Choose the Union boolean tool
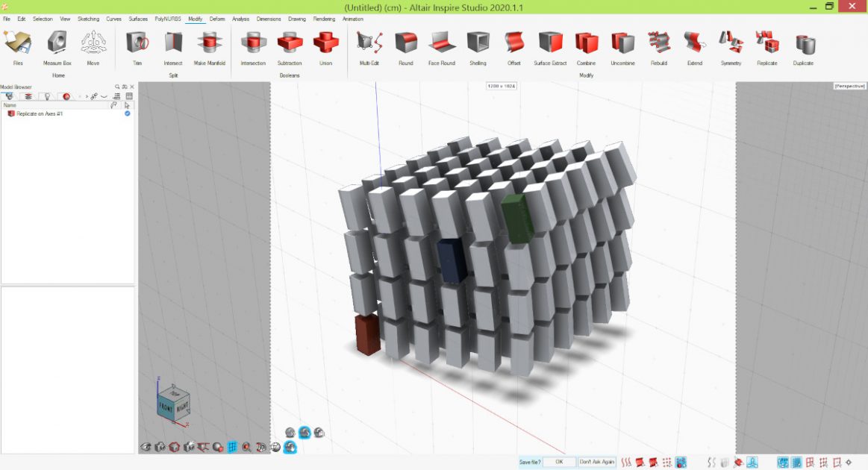 pos(325,46)
